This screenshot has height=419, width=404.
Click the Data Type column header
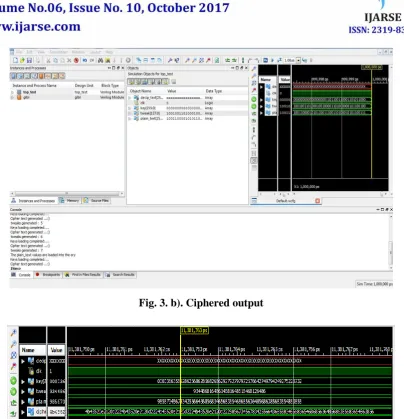click(214, 91)
